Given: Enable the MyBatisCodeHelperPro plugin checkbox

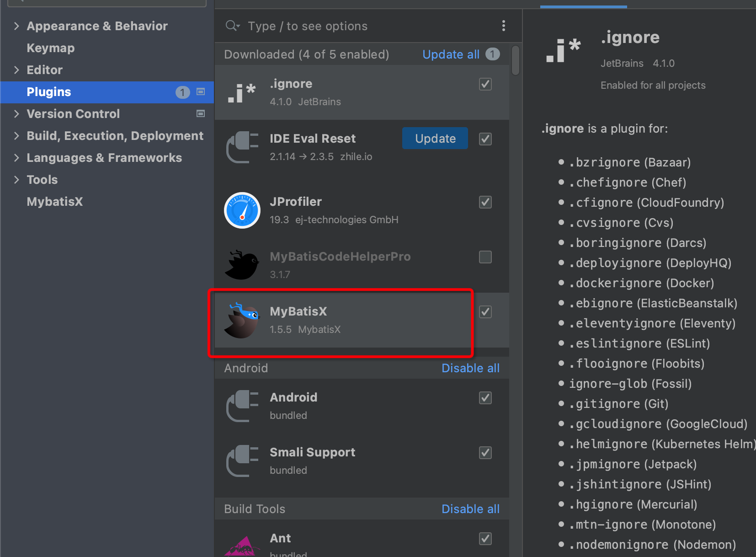Looking at the screenshot, I should point(485,257).
